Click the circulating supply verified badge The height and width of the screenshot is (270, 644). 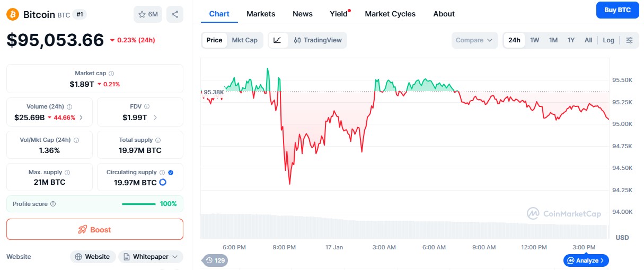coord(170,172)
